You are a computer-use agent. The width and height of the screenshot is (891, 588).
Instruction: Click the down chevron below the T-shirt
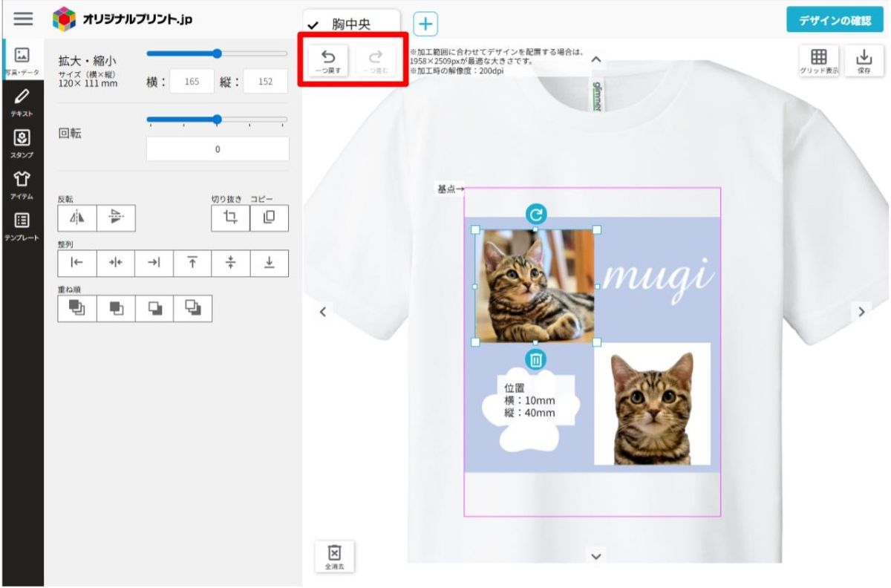596,555
